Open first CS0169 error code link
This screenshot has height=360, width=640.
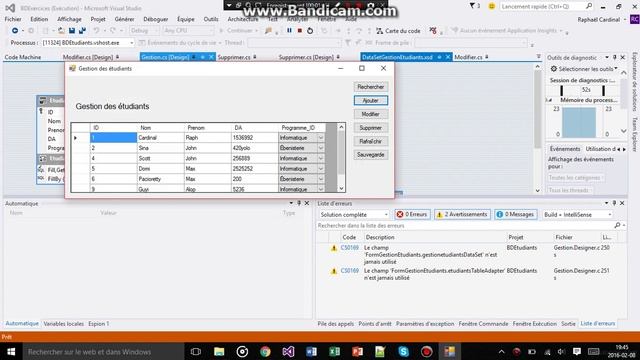(x=349, y=248)
